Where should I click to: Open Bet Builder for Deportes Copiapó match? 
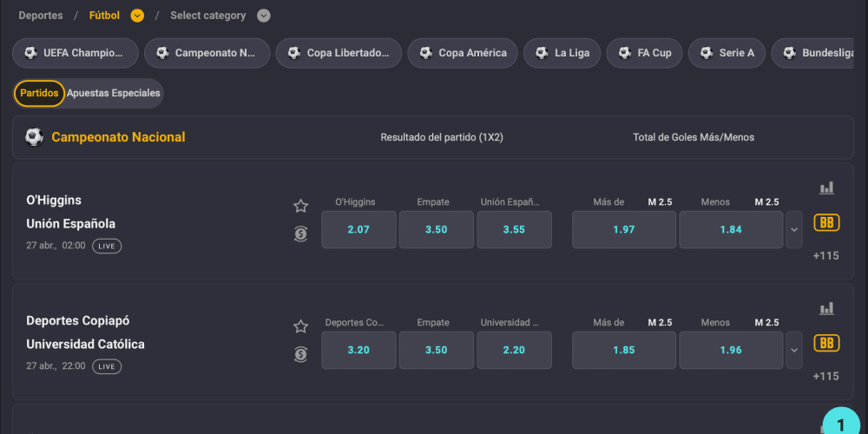826,343
